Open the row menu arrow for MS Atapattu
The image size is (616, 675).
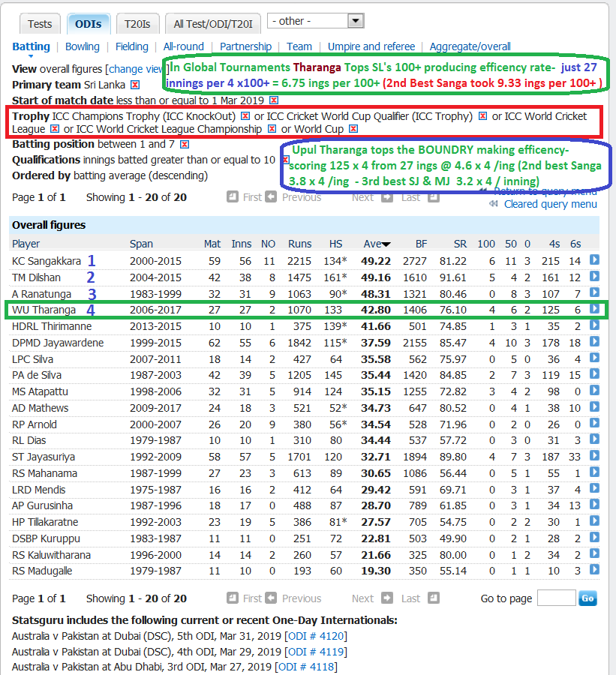[594, 390]
